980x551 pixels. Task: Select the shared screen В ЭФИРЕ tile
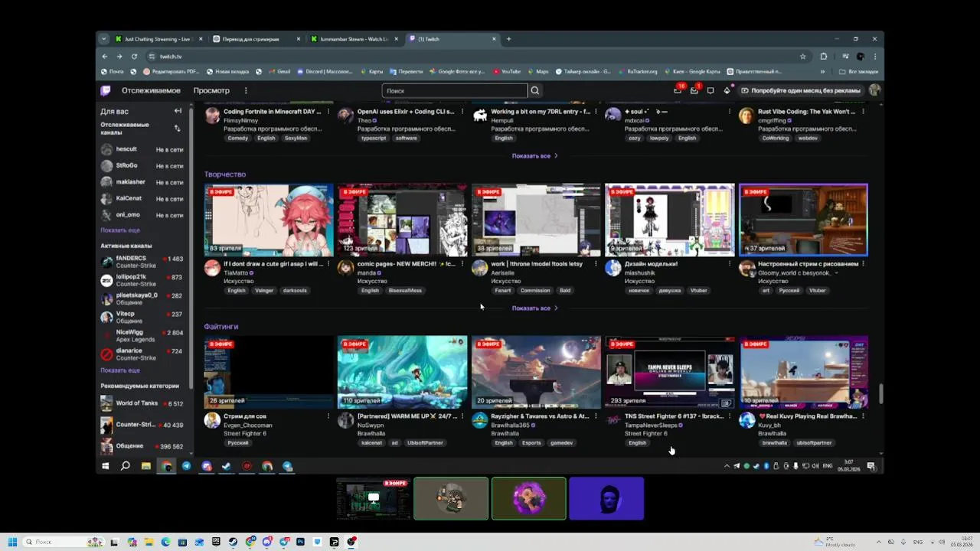click(373, 499)
